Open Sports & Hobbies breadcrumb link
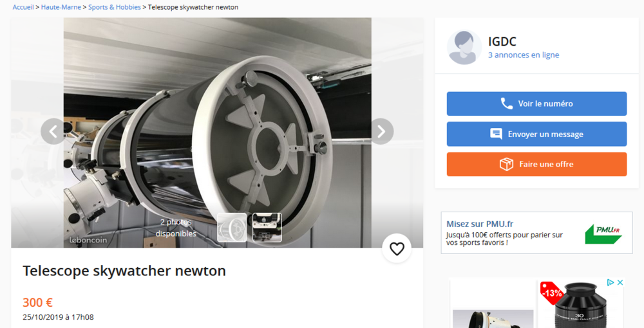644x328 pixels. (x=115, y=7)
